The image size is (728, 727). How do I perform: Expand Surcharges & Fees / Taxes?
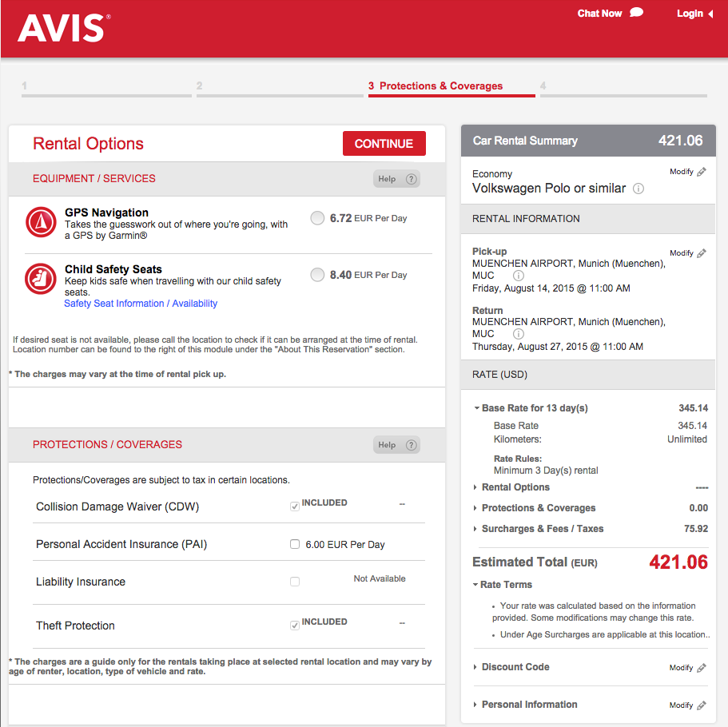(542, 529)
